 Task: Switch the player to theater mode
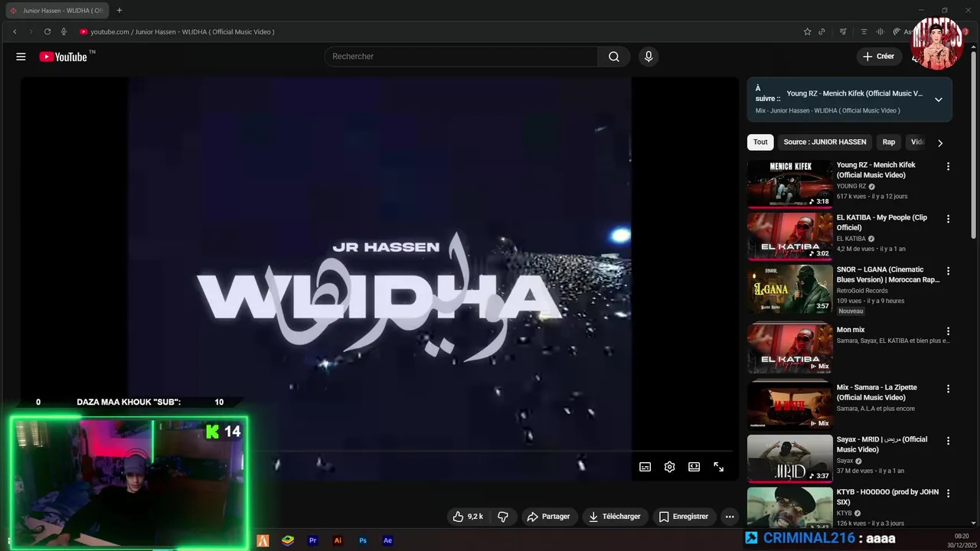click(694, 467)
